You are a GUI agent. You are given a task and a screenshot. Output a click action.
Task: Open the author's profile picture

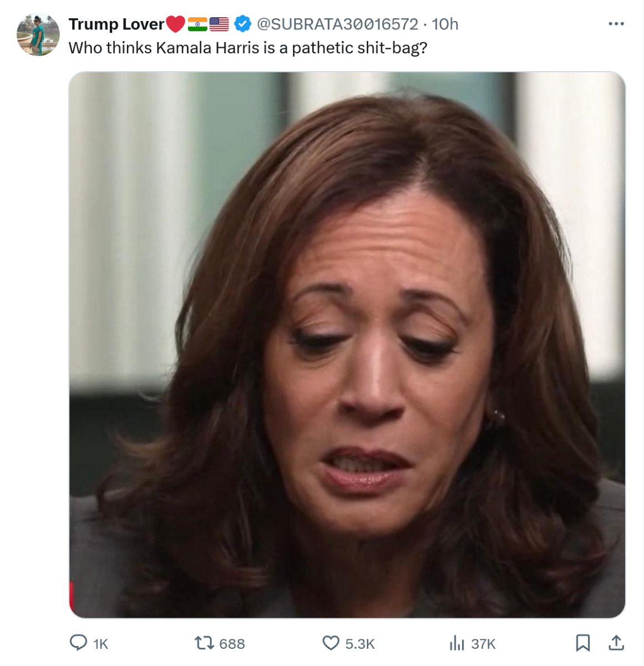click(38, 34)
